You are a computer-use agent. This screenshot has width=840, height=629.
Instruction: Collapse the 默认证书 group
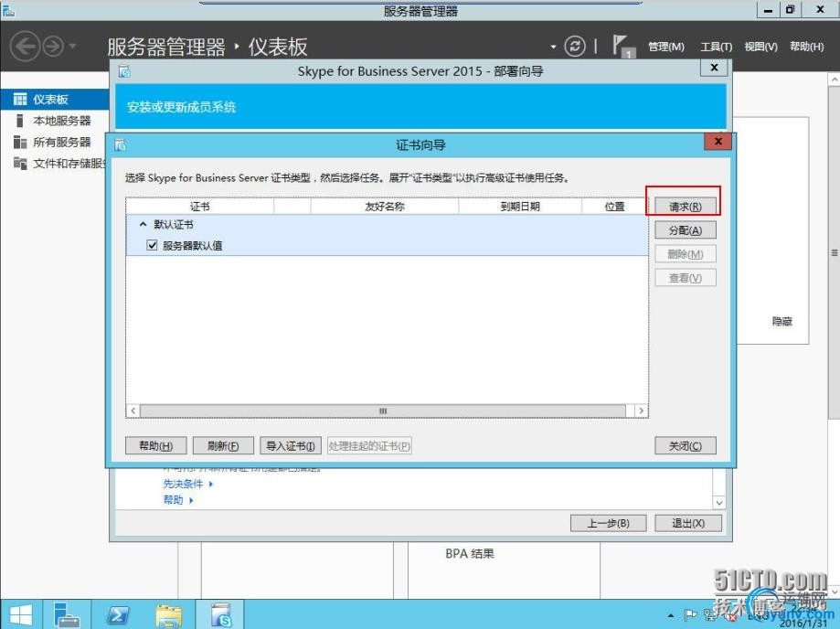(x=143, y=225)
